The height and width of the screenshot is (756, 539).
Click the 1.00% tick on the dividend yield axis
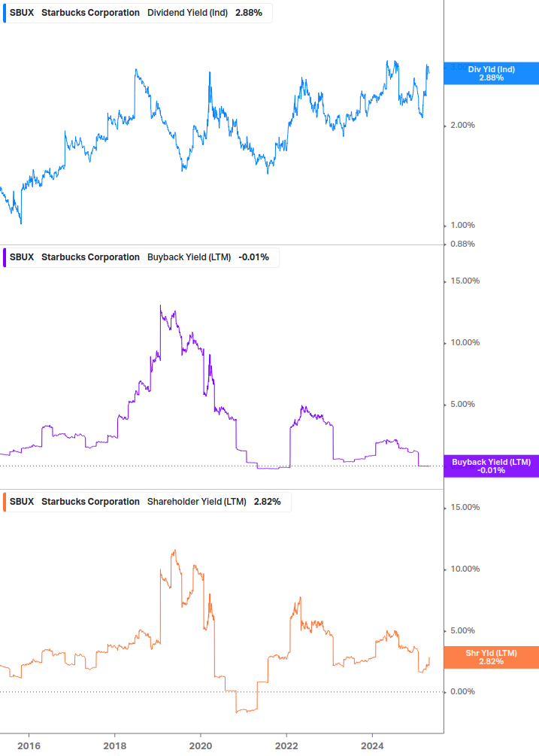click(x=462, y=225)
